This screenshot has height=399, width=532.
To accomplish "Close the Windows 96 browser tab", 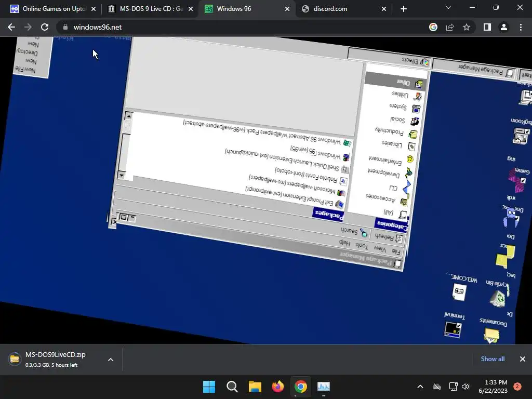I will point(287,9).
